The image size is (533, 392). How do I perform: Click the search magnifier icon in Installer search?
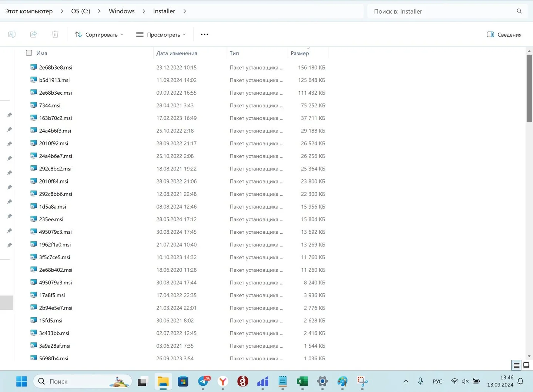click(x=519, y=11)
